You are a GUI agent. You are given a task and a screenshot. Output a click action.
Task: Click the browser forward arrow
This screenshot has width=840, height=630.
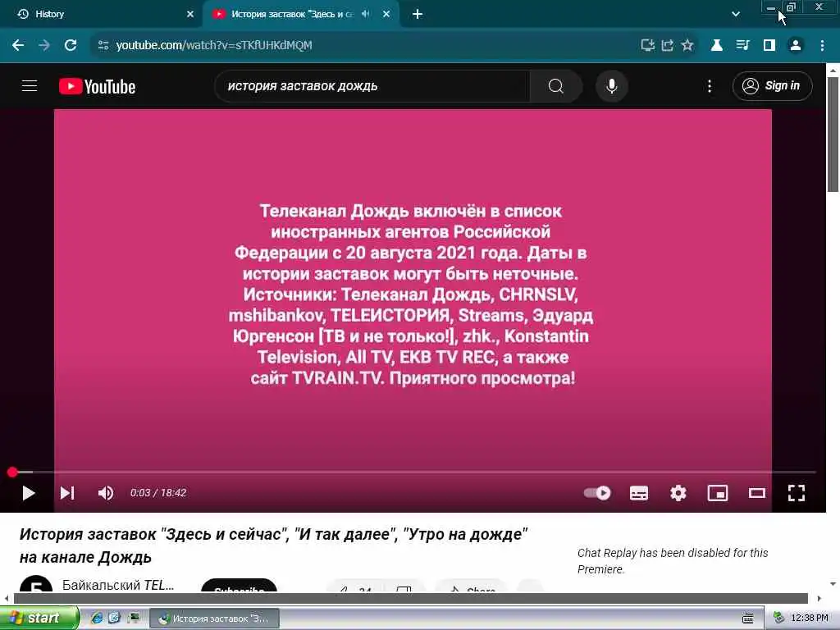[44, 46]
